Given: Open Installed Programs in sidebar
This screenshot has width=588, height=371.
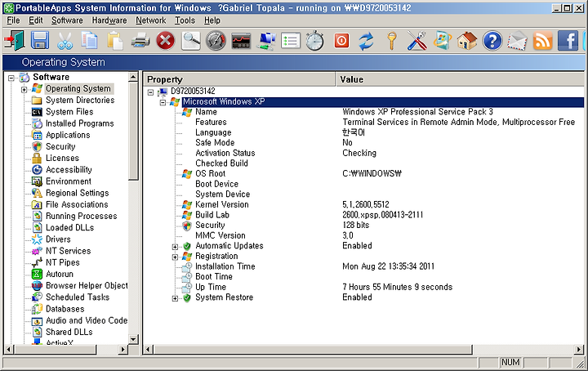Looking at the screenshot, I should tap(79, 123).
